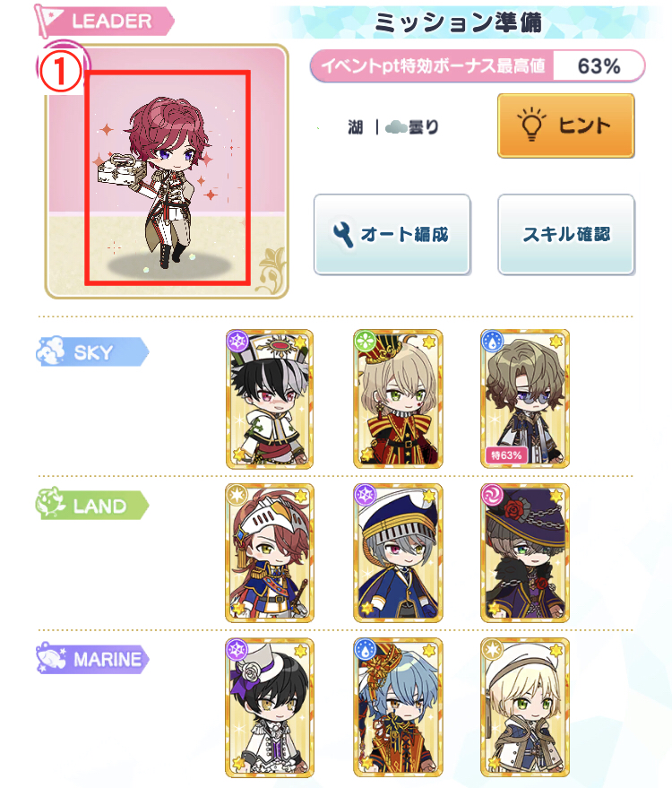Select the MARINE card with white top hat

[269, 707]
